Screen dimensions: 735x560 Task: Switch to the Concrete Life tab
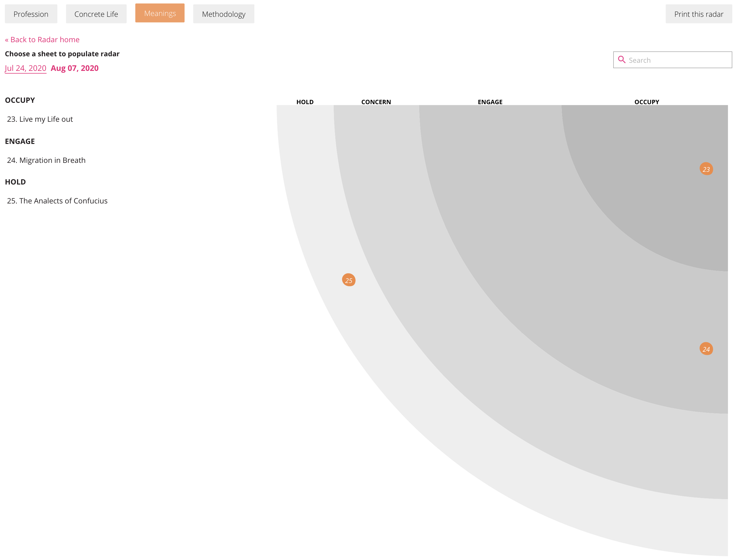[x=96, y=14]
